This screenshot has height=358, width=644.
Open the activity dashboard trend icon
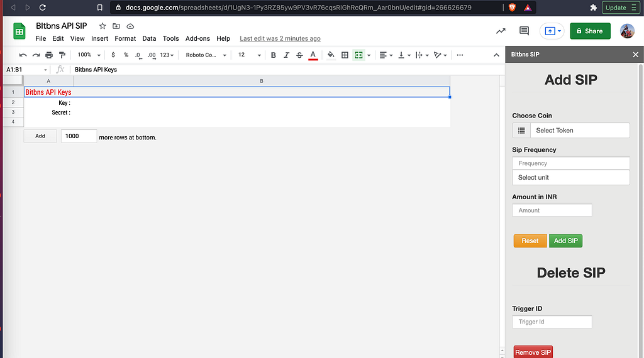(x=501, y=31)
